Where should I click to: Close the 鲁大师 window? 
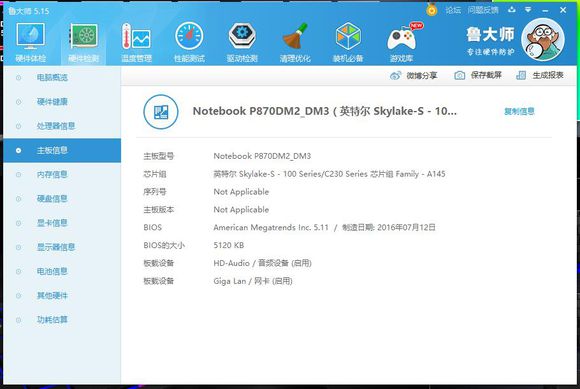tap(563, 10)
